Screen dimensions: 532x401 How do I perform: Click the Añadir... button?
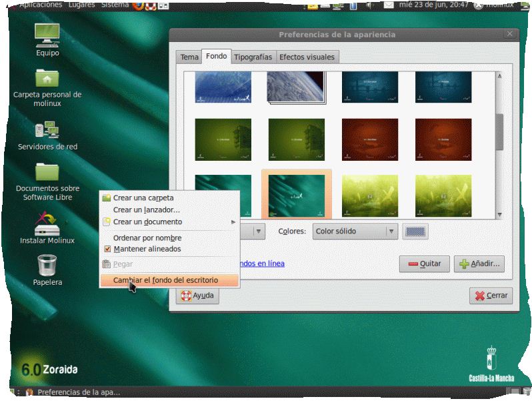point(479,264)
